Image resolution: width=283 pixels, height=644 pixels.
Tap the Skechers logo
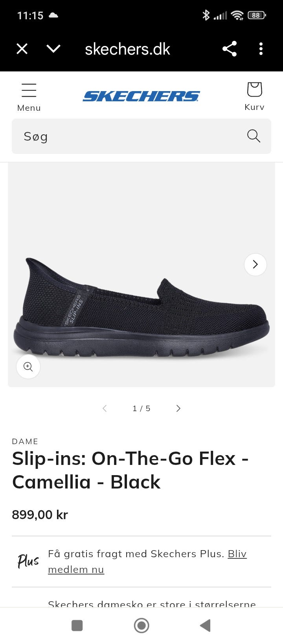click(x=141, y=96)
